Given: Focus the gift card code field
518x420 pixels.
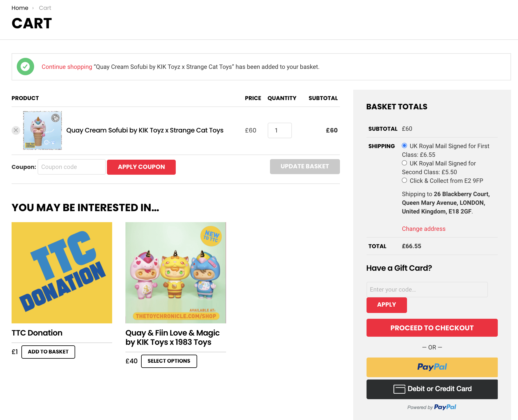Looking at the screenshot, I should tap(427, 290).
